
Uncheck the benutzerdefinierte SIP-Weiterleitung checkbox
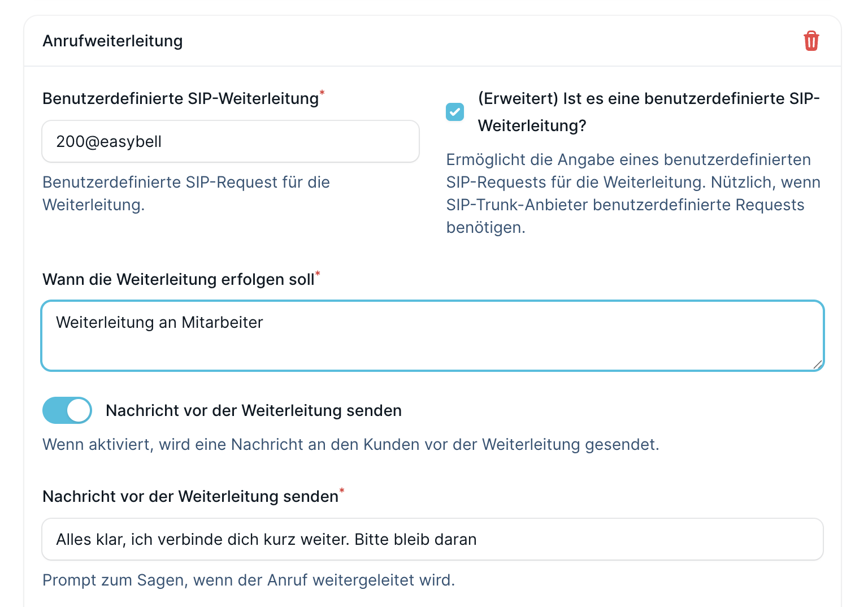pyautogui.click(x=455, y=112)
